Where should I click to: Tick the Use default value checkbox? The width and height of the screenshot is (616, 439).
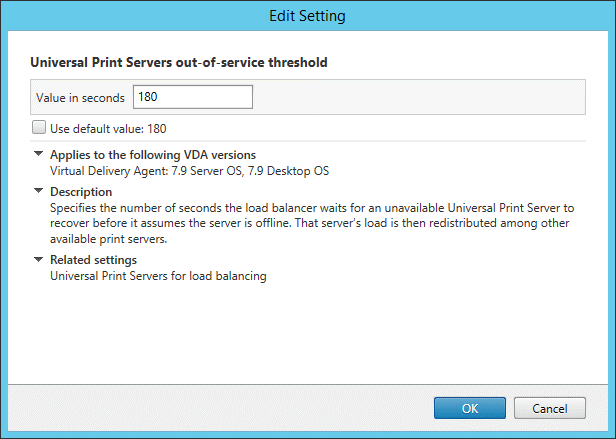[39, 127]
